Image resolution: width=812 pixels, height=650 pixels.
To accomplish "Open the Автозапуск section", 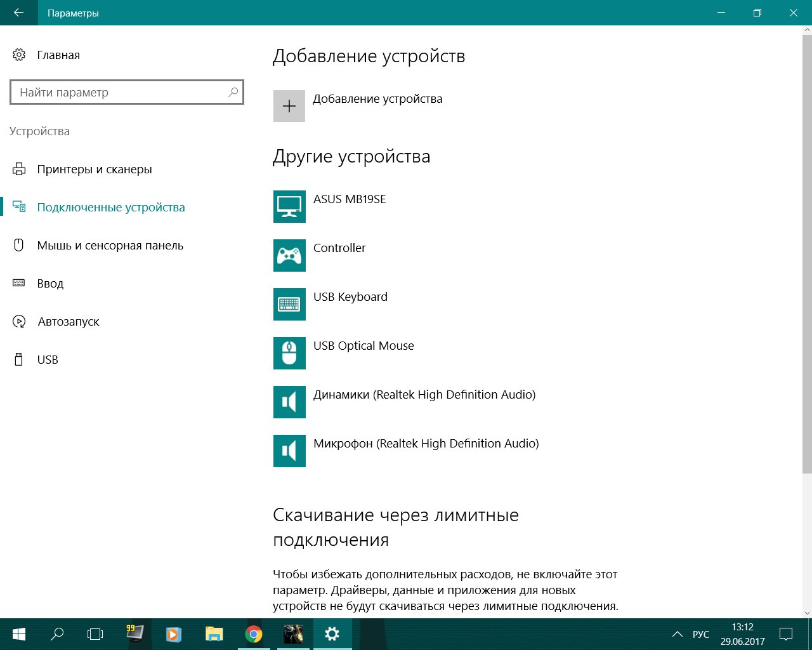I will pos(69,322).
